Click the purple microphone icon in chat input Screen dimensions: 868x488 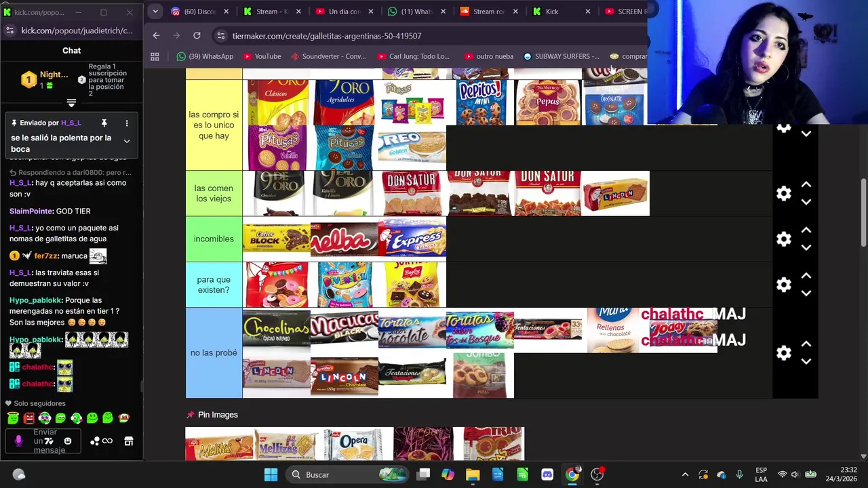(18, 441)
